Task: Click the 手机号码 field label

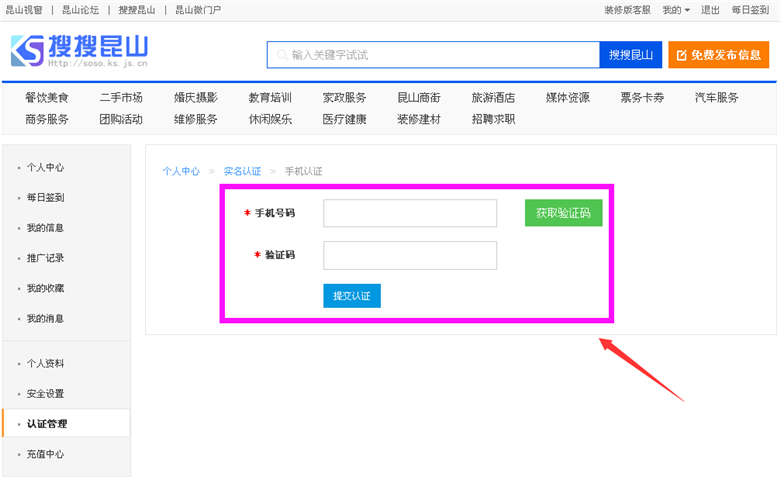Action: point(275,213)
